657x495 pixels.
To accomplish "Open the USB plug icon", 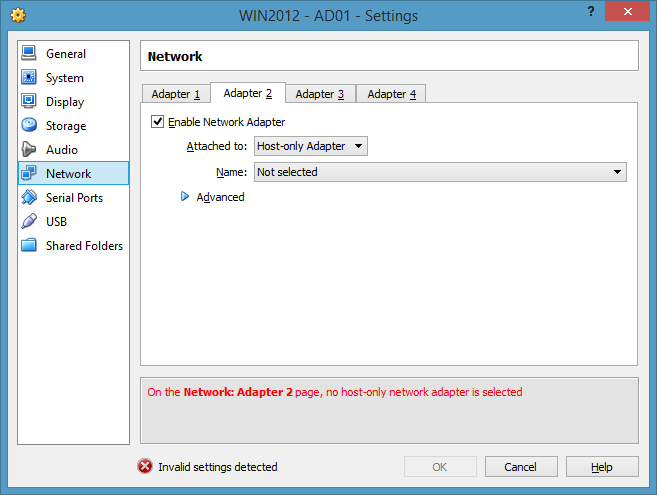I will click(x=29, y=222).
